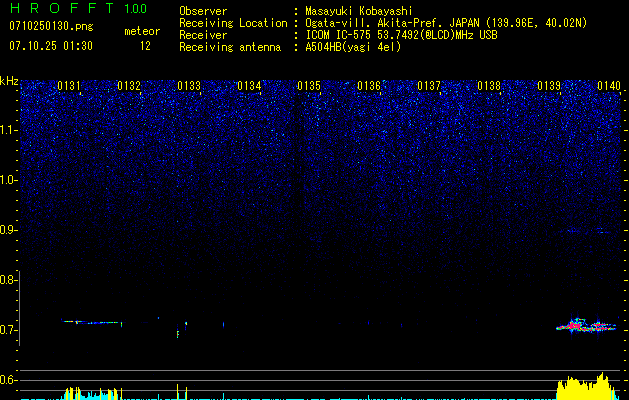Click the Receiving Location label
This screenshot has width=629, height=400.
233,23
